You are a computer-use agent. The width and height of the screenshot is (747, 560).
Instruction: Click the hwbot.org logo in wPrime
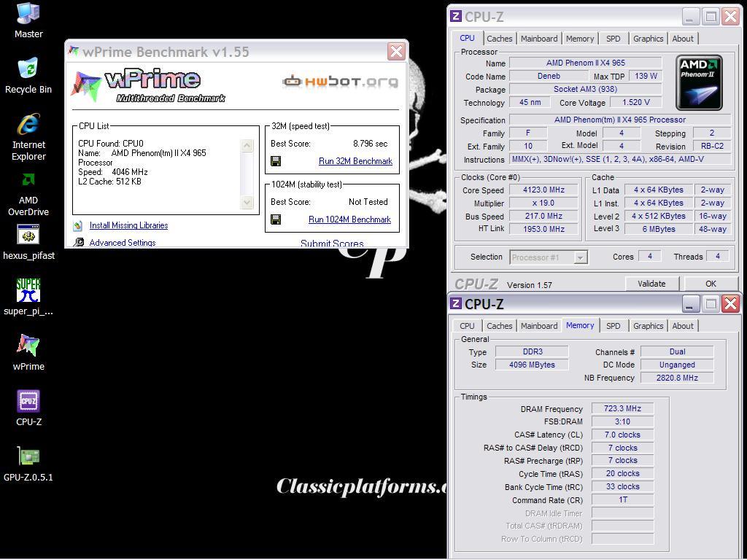pyautogui.click(x=340, y=82)
